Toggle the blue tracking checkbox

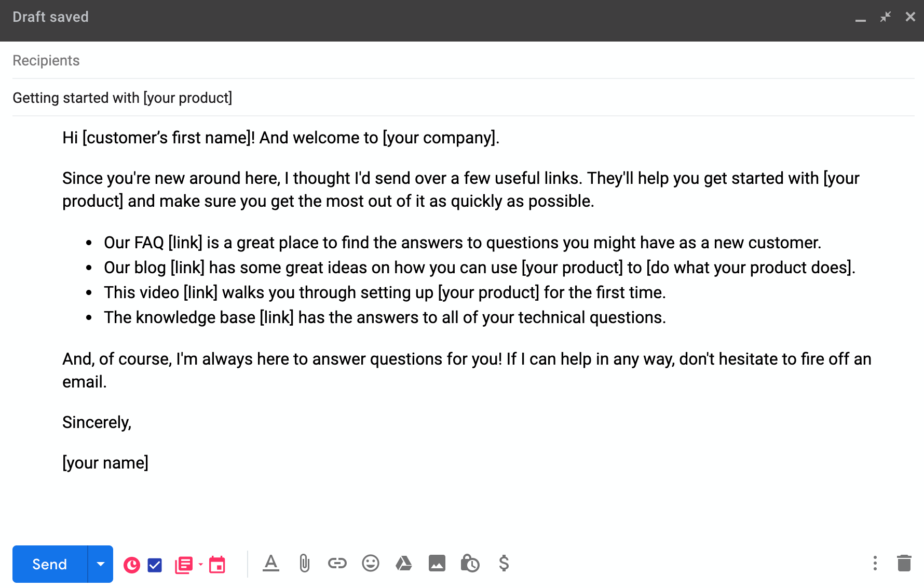(x=155, y=565)
